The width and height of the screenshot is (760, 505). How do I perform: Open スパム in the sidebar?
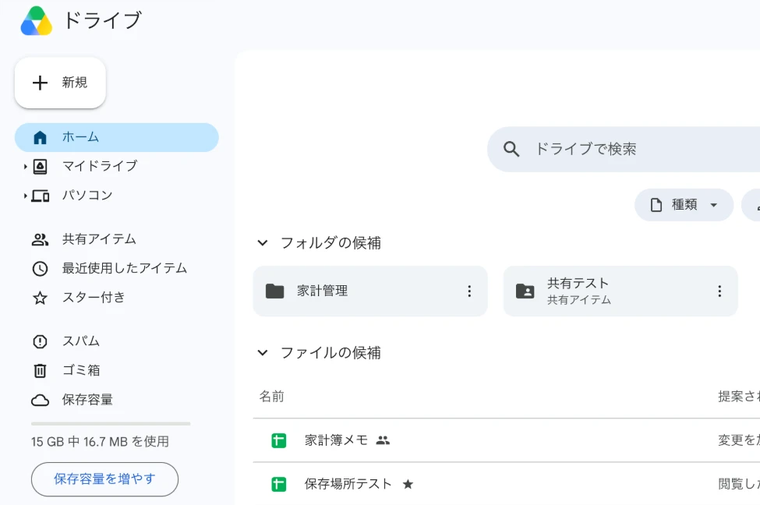tap(117, 342)
